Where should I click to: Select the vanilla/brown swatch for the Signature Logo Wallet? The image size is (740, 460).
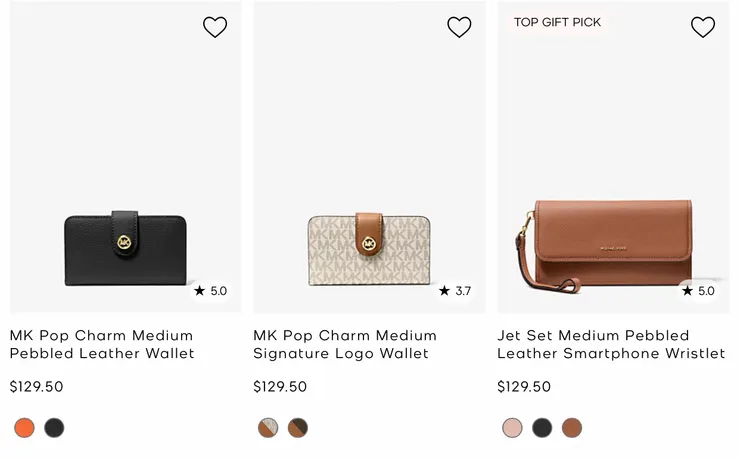click(x=268, y=428)
